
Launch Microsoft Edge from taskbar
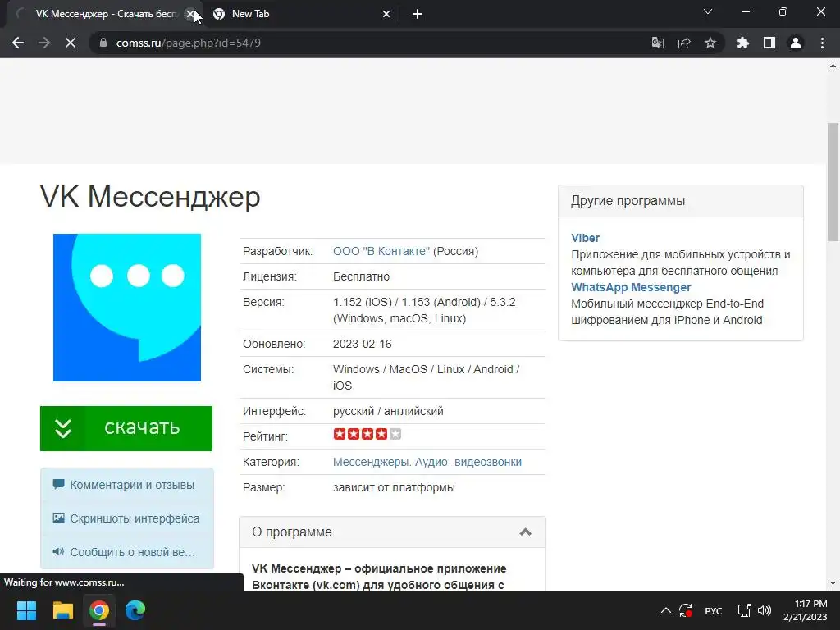[x=135, y=610]
